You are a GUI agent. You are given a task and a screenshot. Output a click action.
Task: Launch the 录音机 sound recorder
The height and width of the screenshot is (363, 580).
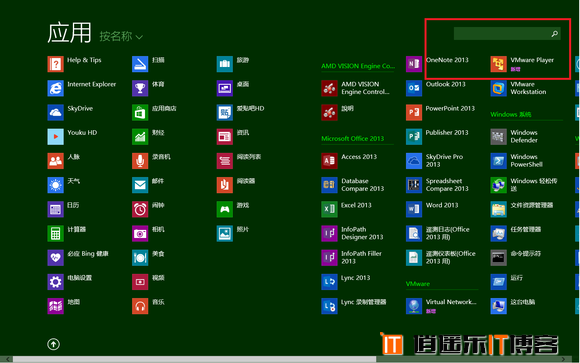point(151,161)
